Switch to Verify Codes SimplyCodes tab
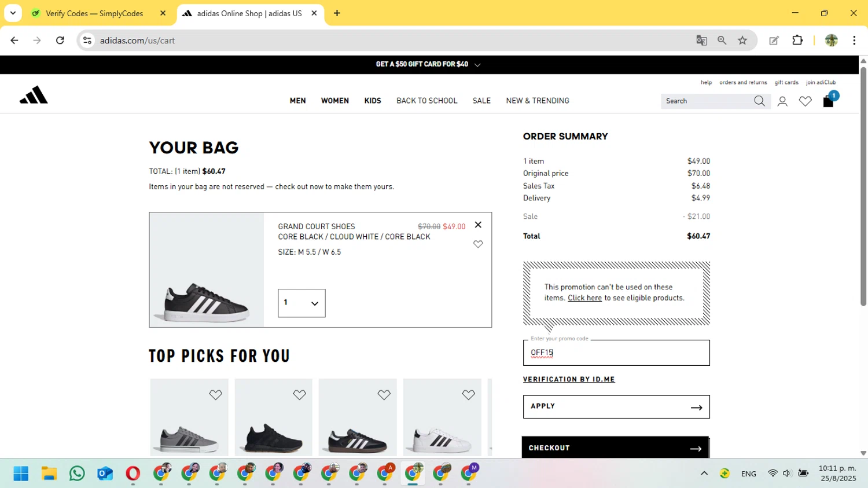Screen dimensions: 868x488 tap(95, 13)
